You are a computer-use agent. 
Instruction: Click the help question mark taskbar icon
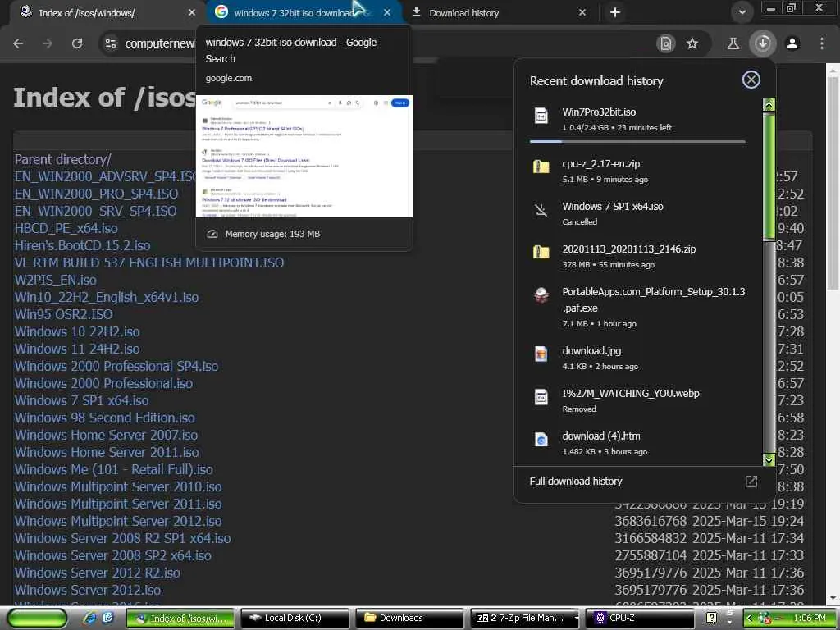click(711, 618)
